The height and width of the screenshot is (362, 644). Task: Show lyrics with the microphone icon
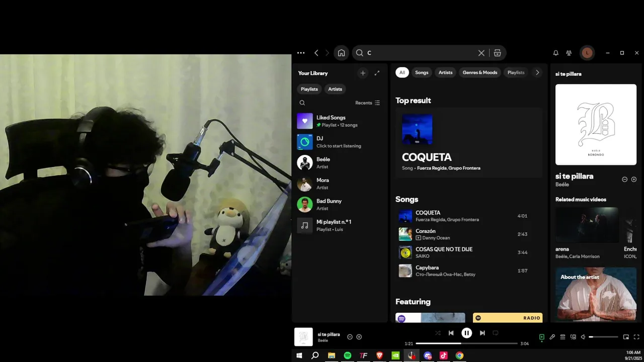click(x=552, y=337)
